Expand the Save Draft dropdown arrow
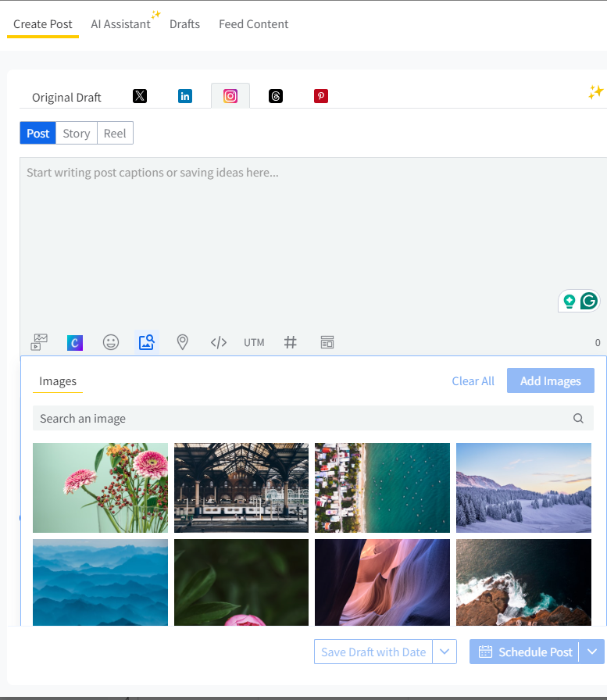 pos(445,652)
